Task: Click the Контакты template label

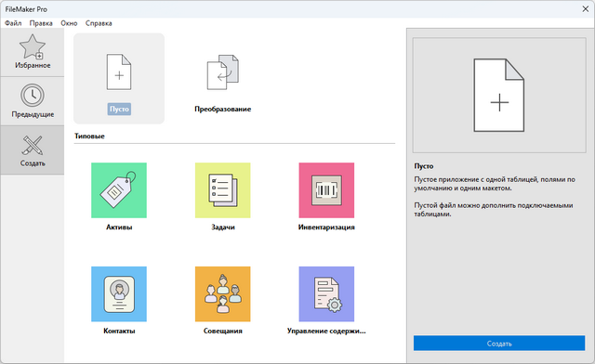Action: pos(119,331)
